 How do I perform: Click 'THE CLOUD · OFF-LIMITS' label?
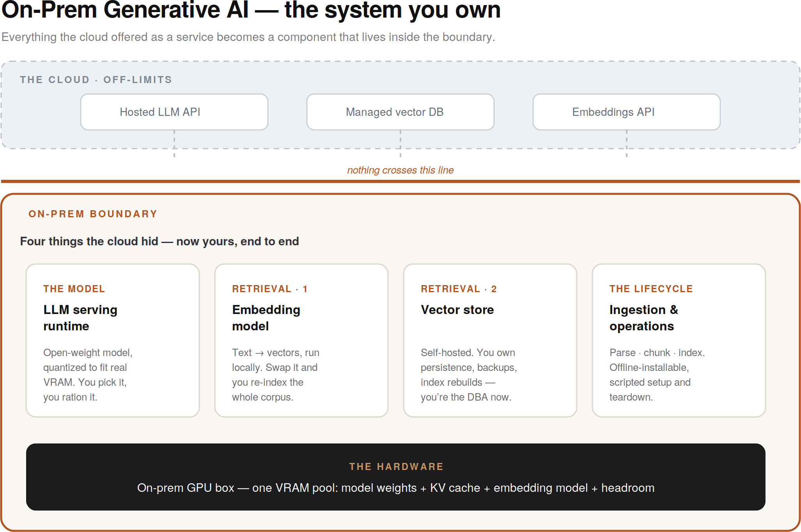tap(96, 80)
